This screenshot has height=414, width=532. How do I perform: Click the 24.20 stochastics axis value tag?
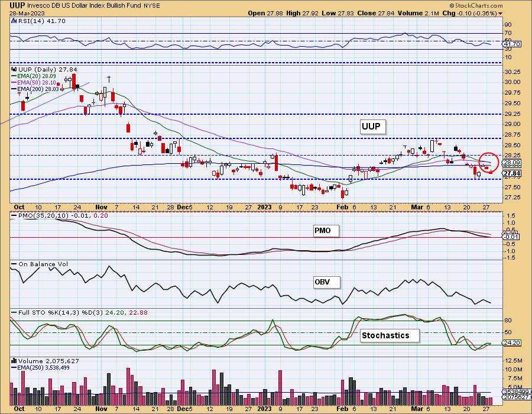[x=512, y=343]
